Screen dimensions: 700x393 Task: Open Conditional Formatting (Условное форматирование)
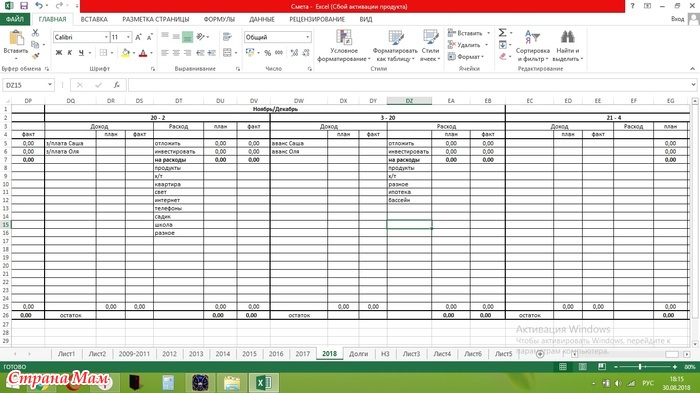click(x=344, y=46)
